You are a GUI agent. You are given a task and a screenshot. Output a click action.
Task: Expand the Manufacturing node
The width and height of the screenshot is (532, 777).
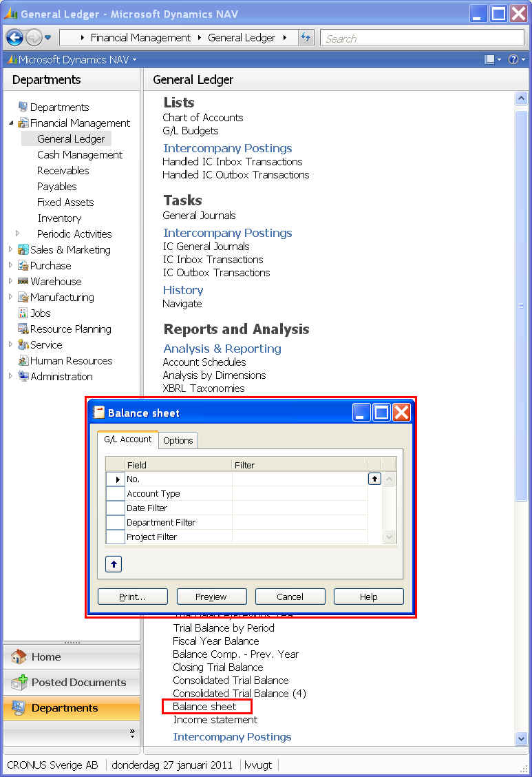[x=11, y=297]
